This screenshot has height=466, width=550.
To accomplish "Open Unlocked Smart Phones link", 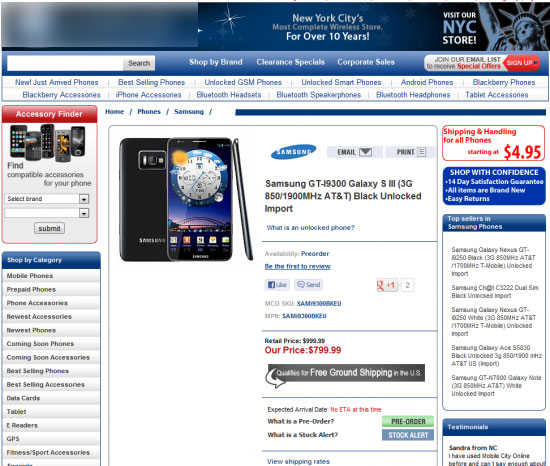I will click(341, 82).
